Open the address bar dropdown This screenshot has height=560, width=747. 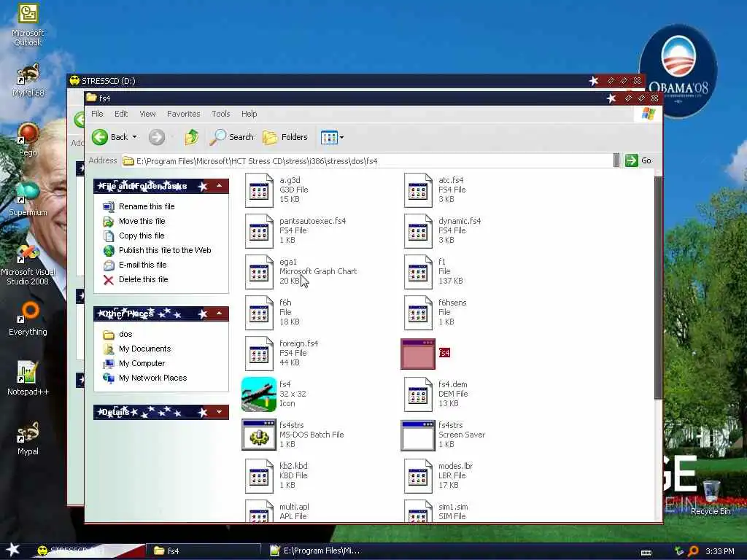[616, 160]
